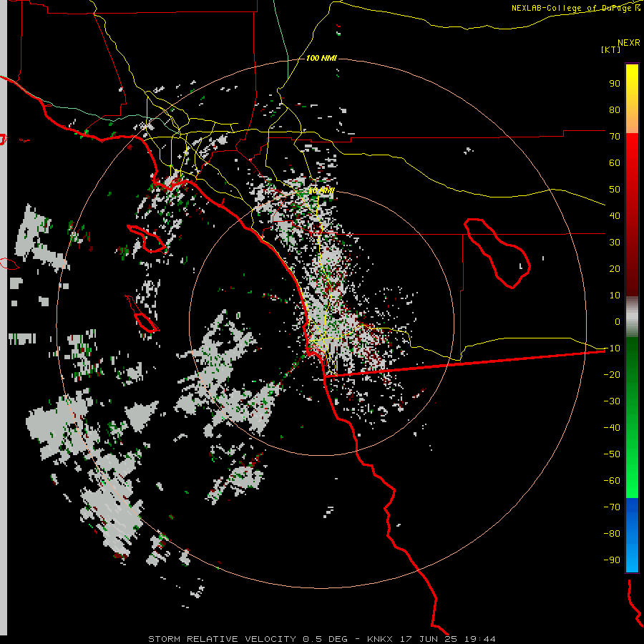
Task: Click the NEXLAB-College of DuPage credit text
Action: click(x=575, y=8)
